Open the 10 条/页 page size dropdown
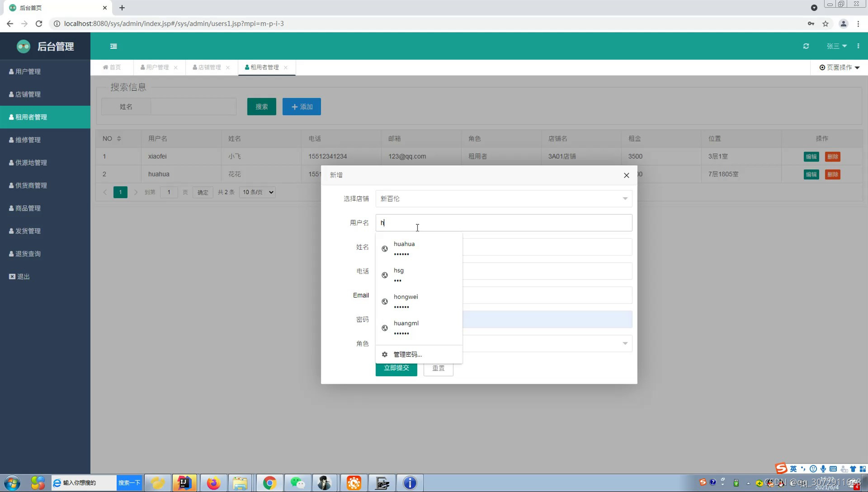 coord(258,192)
